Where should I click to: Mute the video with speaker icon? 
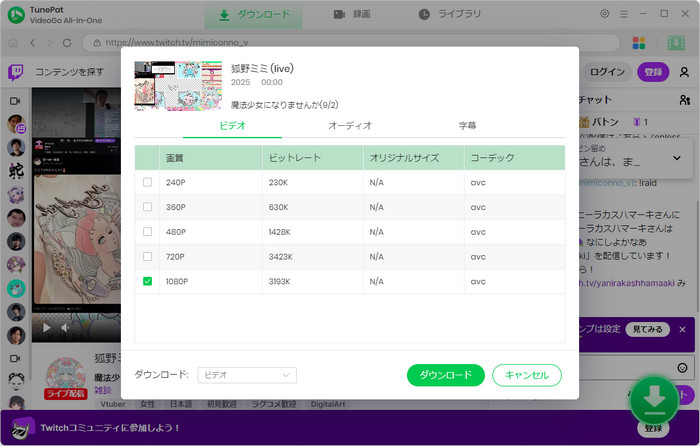pos(65,328)
